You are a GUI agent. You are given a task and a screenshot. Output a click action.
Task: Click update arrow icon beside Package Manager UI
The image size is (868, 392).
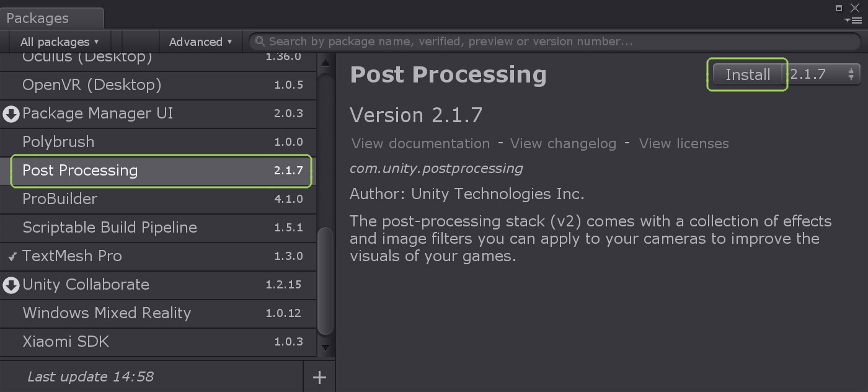(x=11, y=114)
